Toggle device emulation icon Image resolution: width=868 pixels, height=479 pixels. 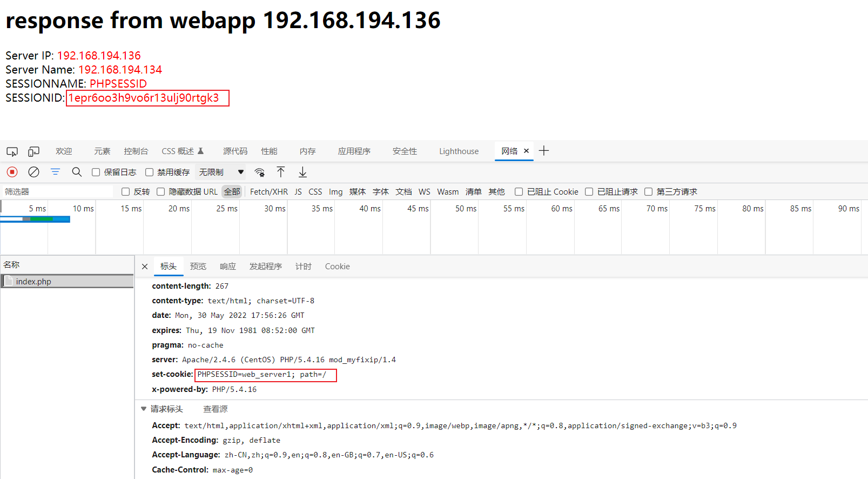tap(33, 151)
